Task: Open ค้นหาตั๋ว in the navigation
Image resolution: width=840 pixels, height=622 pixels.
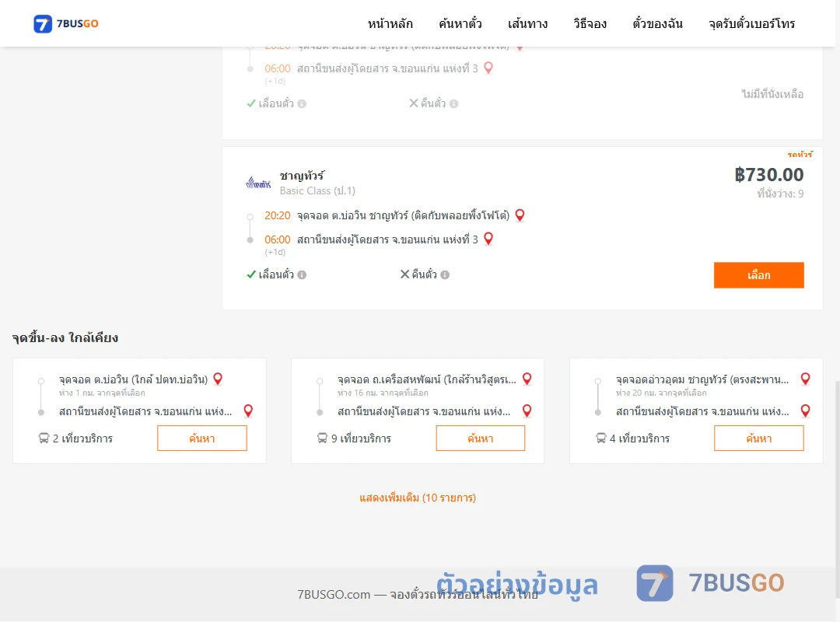Action: click(460, 23)
